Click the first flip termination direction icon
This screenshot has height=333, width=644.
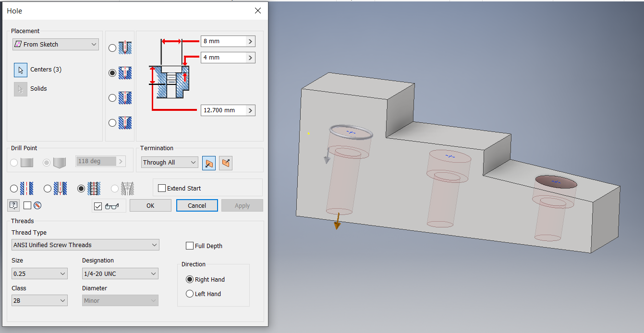tap(208, 163)
